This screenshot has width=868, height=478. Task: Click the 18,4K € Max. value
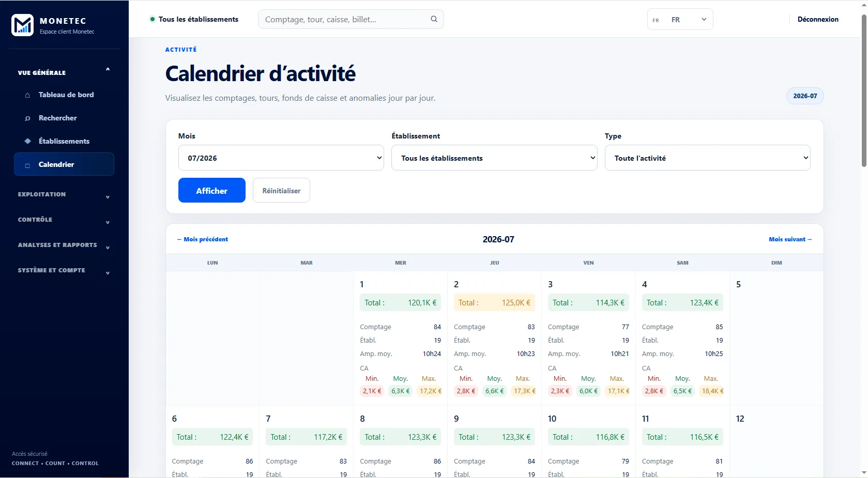click(712, 391)
